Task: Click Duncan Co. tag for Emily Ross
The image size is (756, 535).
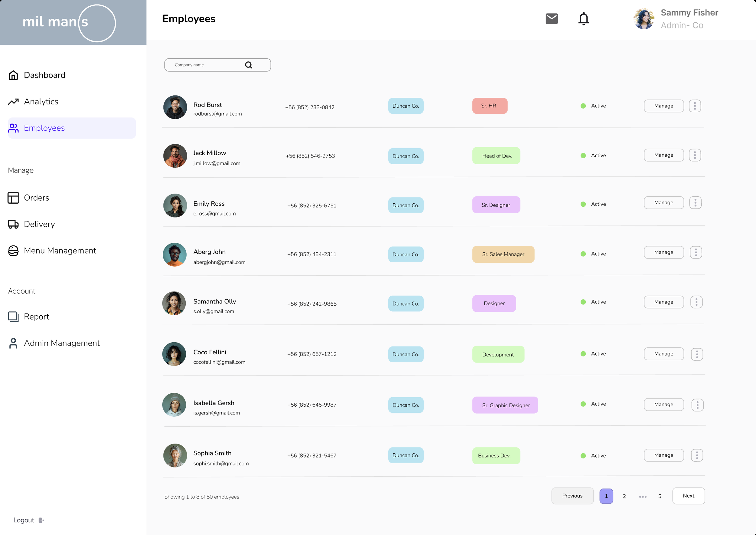Action: [406, 205]
